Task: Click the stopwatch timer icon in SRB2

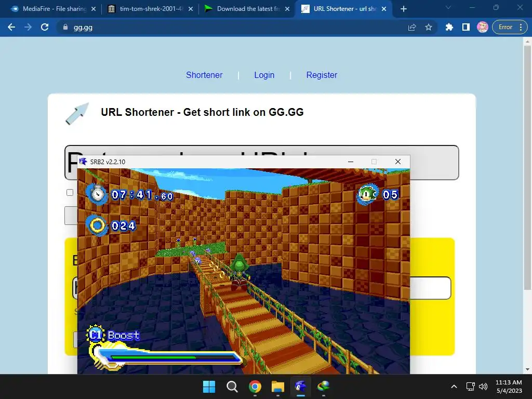Action: click(x=98, y=194)
